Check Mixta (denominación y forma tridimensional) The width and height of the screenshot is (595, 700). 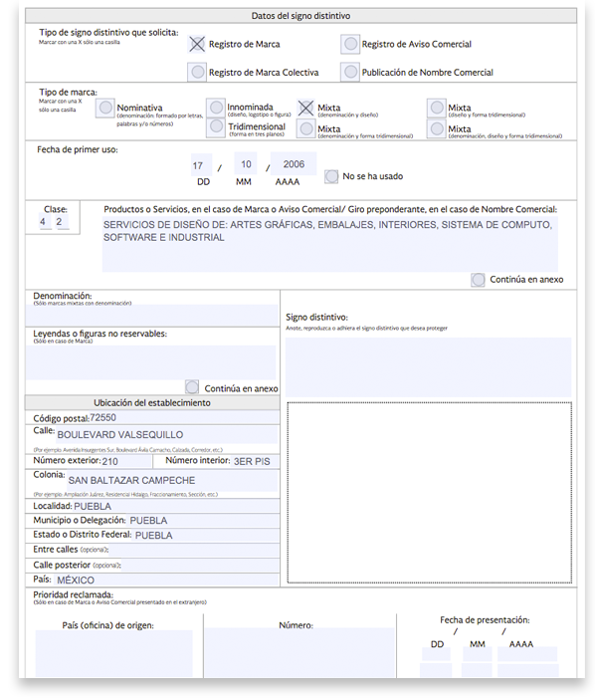(306, 128)
